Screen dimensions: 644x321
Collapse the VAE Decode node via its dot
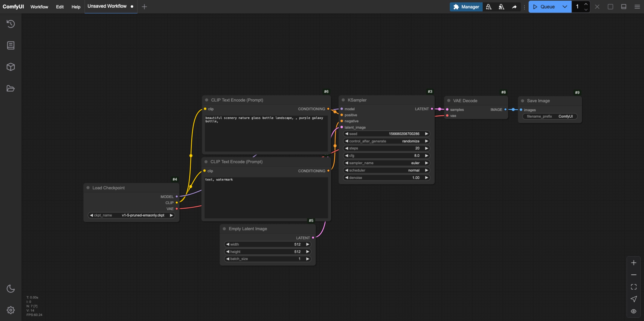pyautogui.click(x=449, y=101)
